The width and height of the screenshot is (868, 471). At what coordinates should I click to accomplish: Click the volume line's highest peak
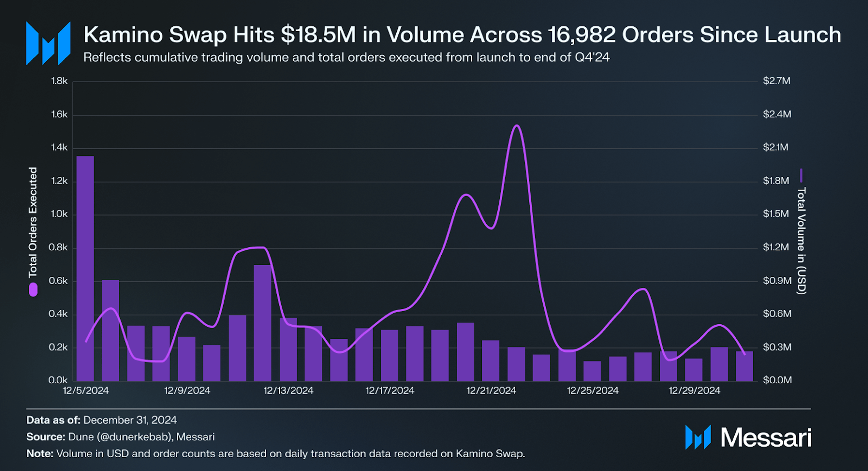[x=516, y=126]
